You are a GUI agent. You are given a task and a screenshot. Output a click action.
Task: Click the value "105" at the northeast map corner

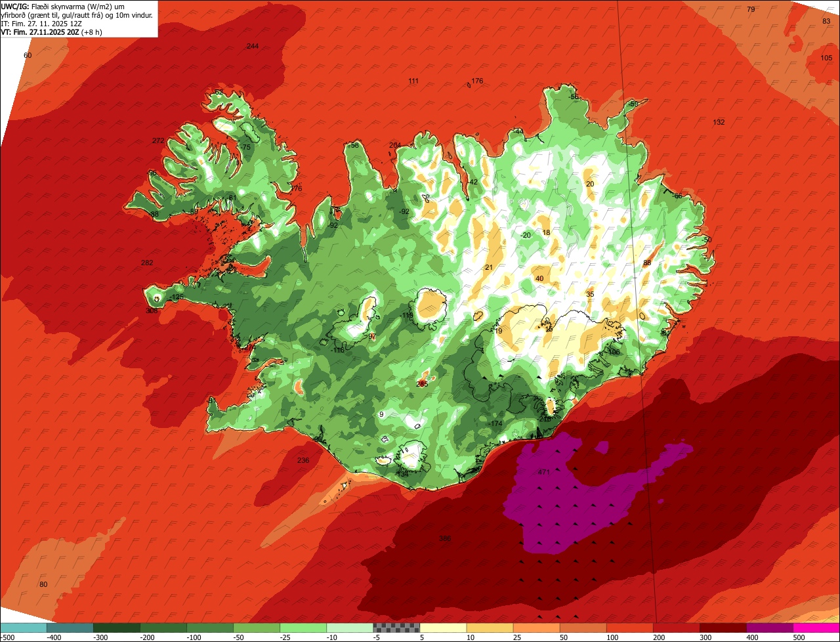(x=827, y=58)
